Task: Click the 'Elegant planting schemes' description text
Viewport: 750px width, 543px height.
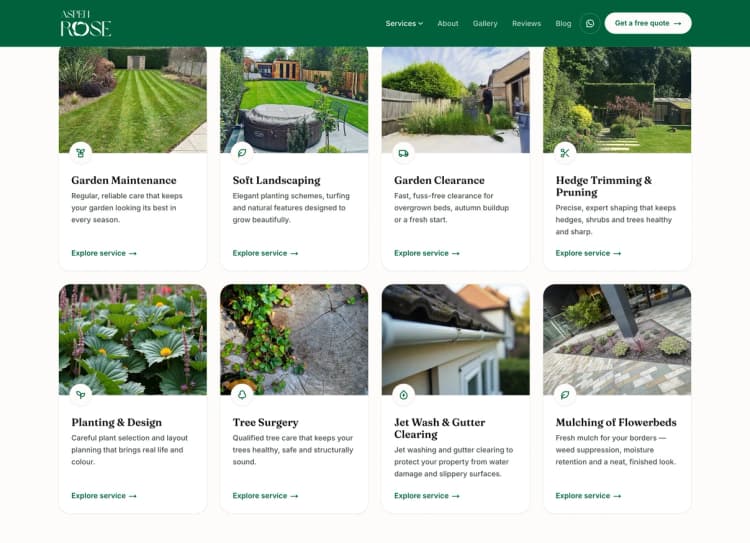Action: [291, 208]
